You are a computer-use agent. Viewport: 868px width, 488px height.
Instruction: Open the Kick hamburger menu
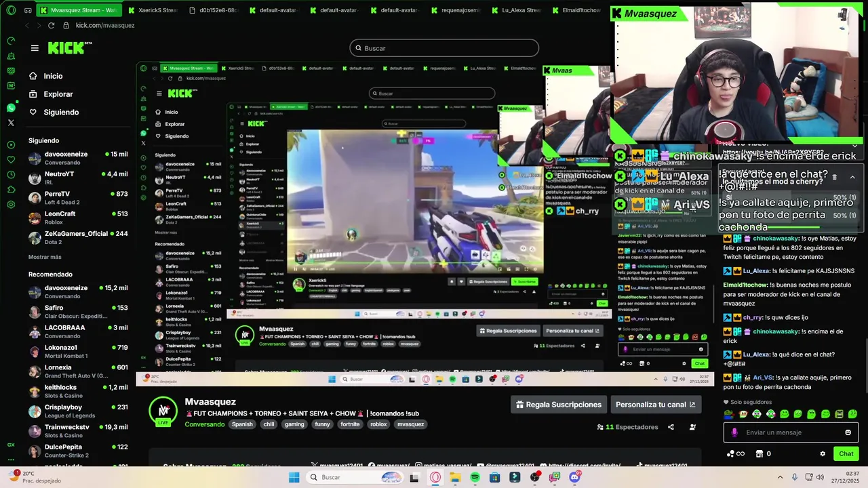(35, 48)
